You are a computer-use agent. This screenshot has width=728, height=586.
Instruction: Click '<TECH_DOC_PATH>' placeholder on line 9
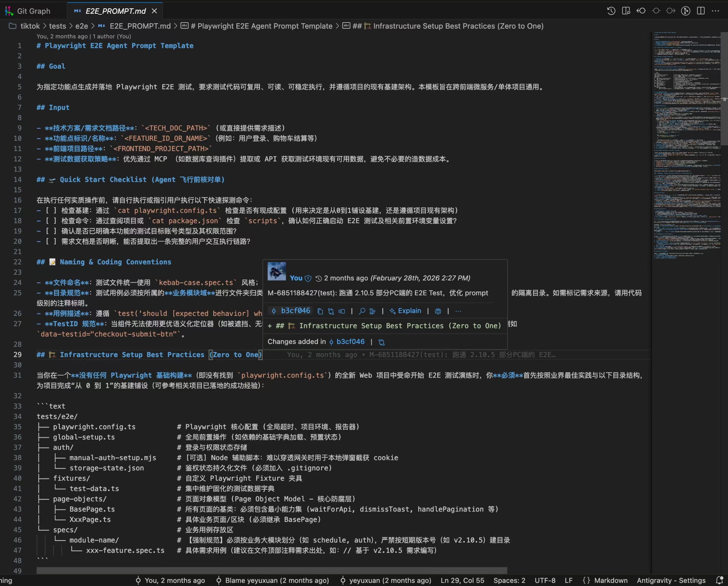176,128
